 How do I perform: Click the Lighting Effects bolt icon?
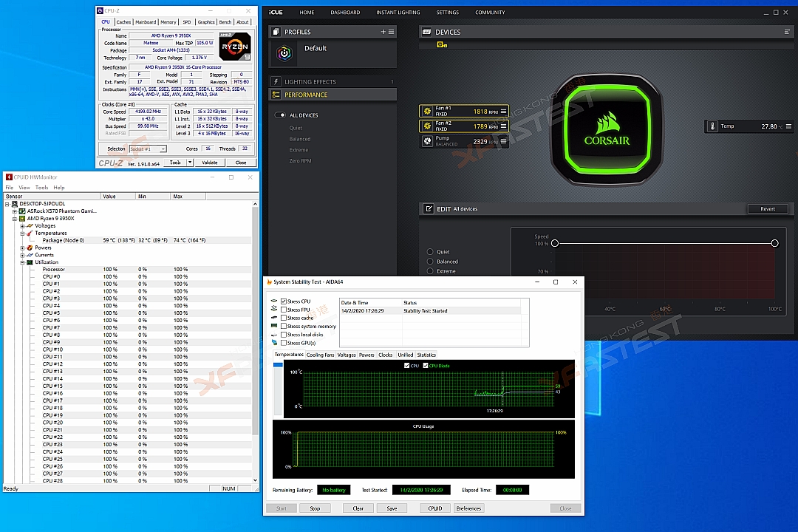point(276,81)
